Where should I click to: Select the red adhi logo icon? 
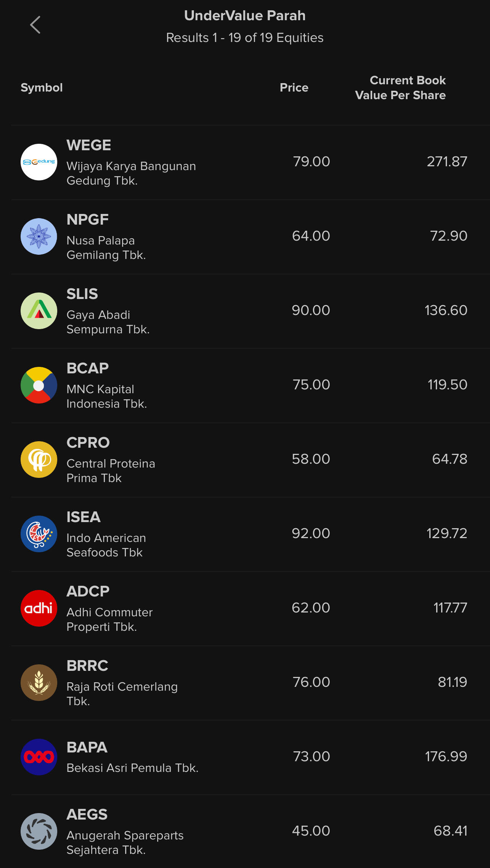(39, 608)
